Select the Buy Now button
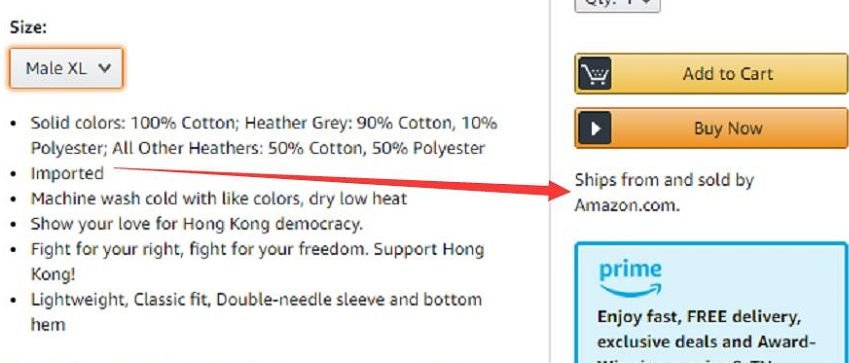The image size is (849, 363). coord(711,128)
